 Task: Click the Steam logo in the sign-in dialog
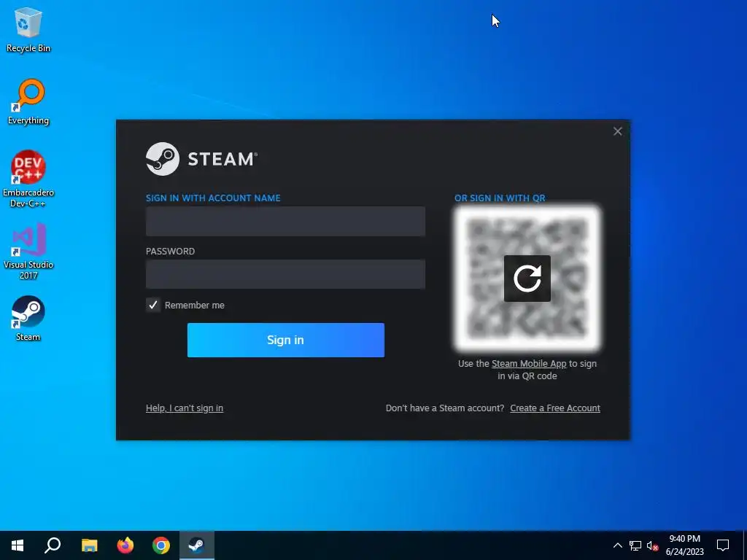click(x=201, y=159)
